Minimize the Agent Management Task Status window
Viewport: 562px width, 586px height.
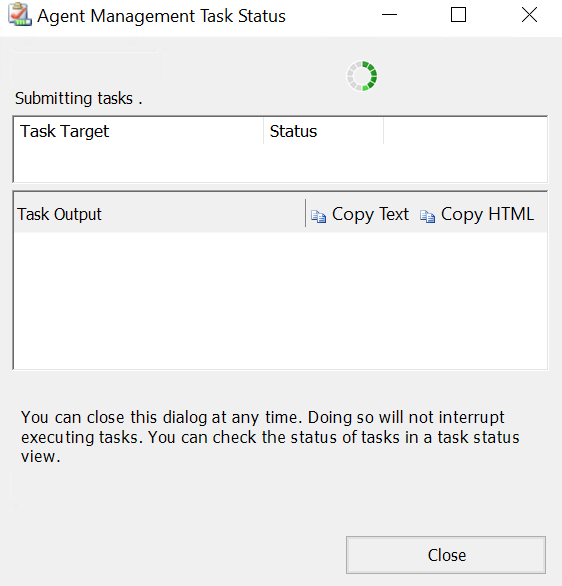389,15
